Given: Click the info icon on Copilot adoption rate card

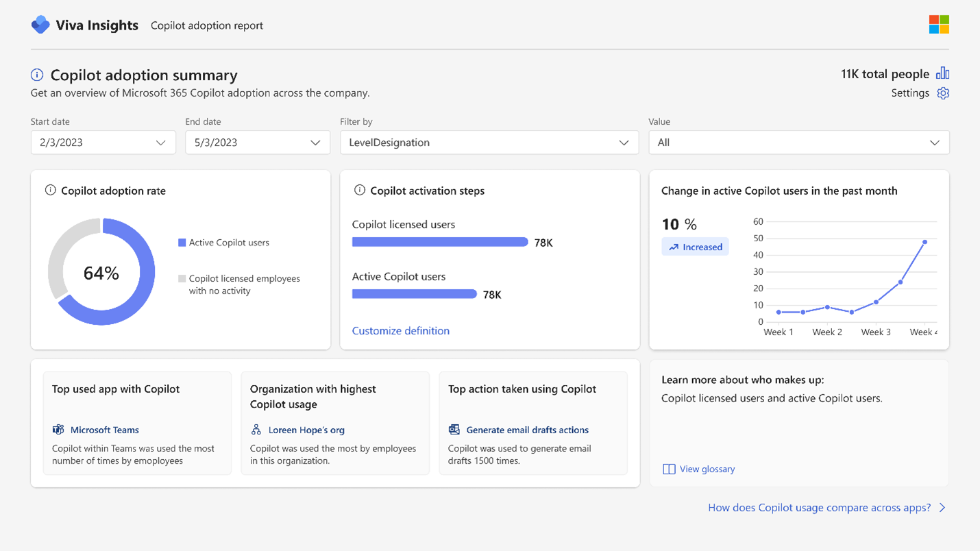Looking at the screenshot, I should (51, 191).
